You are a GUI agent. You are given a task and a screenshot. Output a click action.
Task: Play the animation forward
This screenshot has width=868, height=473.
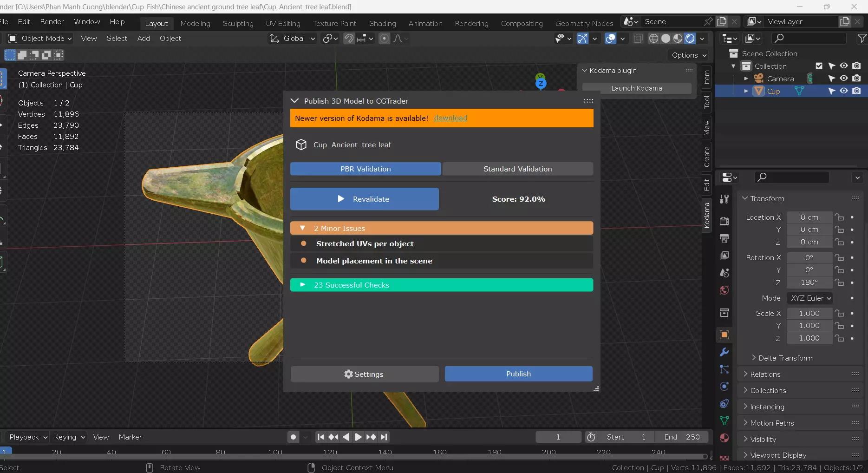click(358, 437)
